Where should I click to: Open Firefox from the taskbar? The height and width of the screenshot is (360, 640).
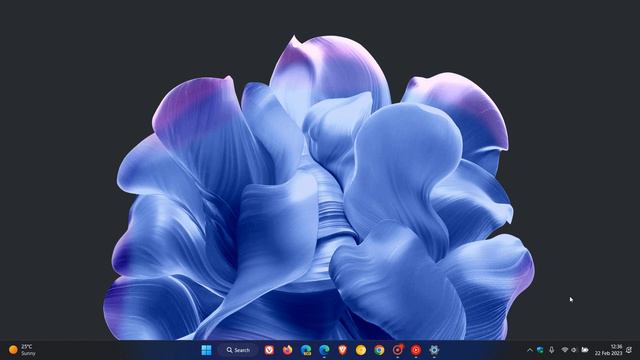[288, 350]
